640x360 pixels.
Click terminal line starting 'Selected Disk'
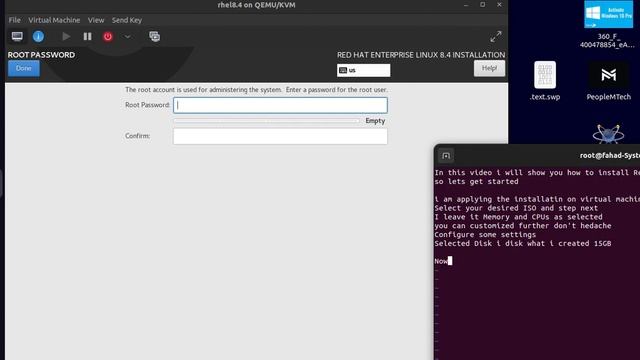click(x=523, y=244)
